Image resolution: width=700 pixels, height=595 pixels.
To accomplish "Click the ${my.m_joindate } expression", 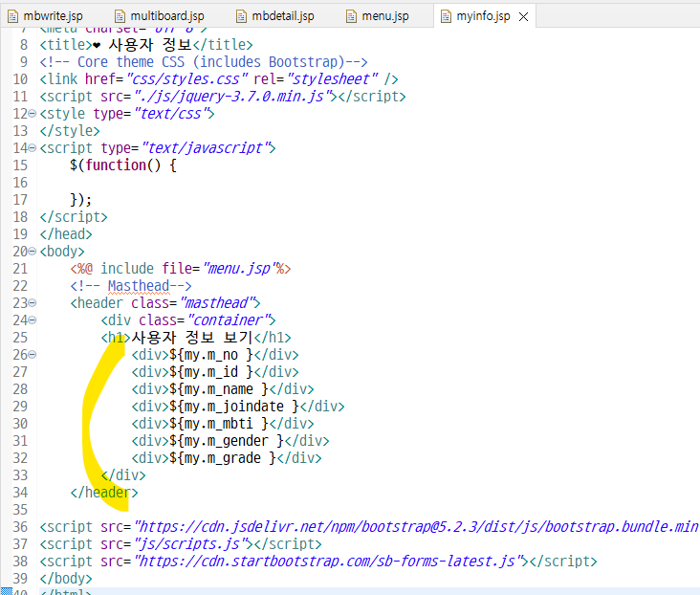I will click(234, 407).
